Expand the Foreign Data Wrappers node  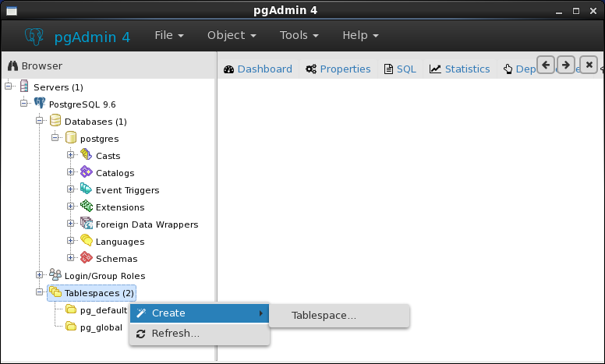pyautogui.click(x=71, y=223)
